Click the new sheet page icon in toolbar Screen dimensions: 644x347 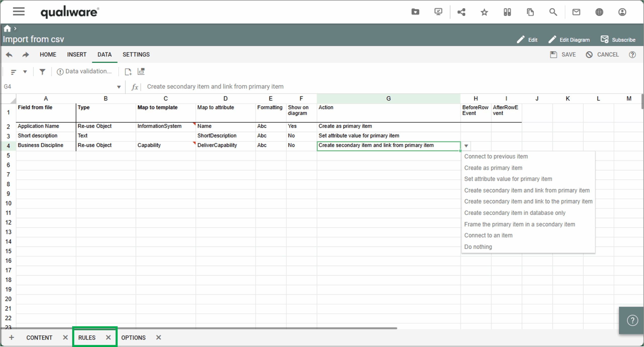coord(128,72)
